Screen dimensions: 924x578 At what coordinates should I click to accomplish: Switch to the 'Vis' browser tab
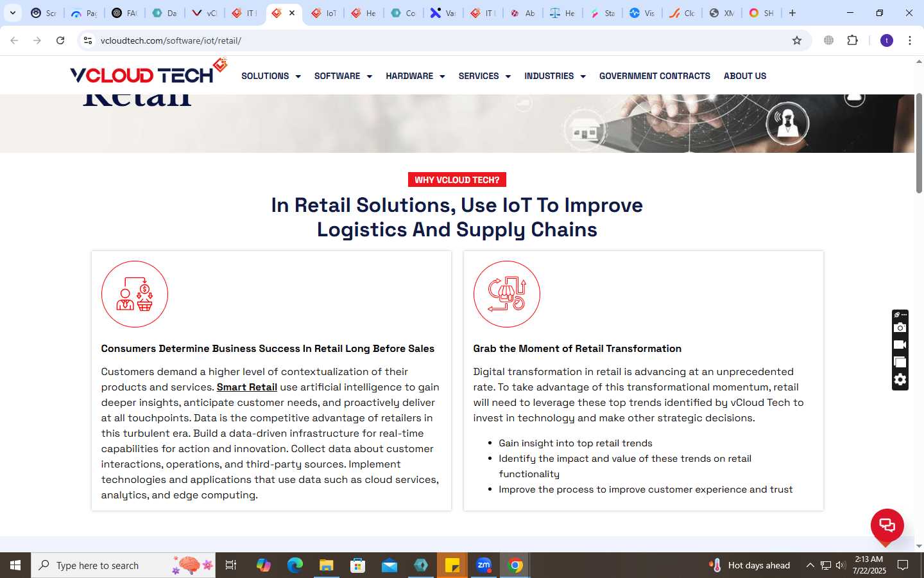coord(642,13)
